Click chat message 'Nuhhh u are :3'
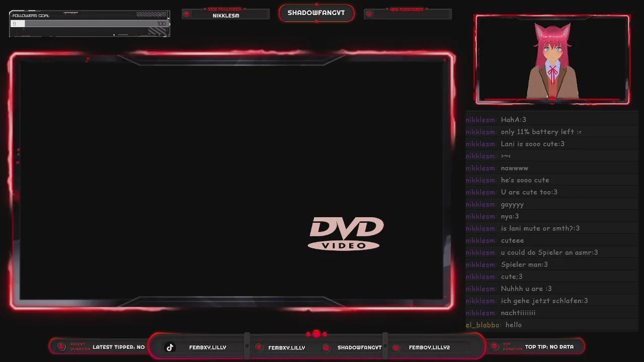The height and width of the screenshot is (362, 644). point(526,289)
